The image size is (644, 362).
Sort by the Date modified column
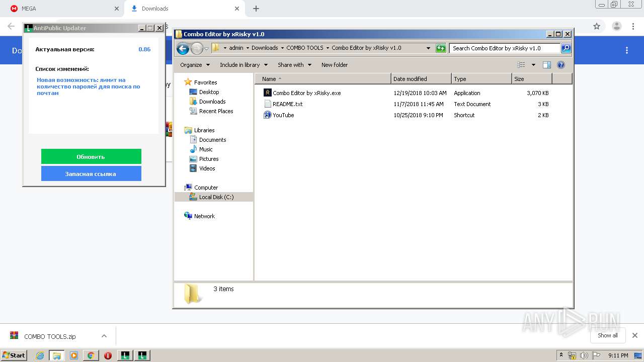coord(421,79)
